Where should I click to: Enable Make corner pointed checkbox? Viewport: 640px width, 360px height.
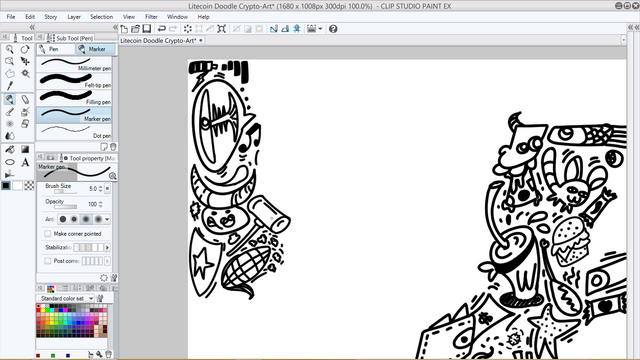[48, 233]
